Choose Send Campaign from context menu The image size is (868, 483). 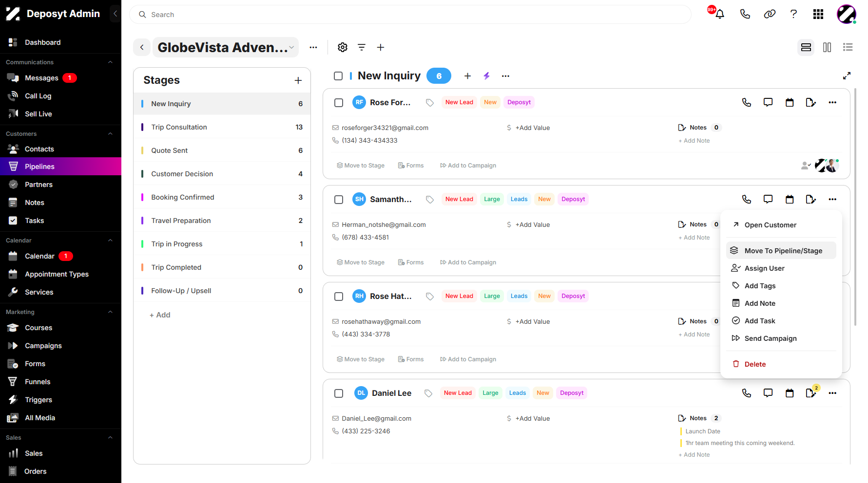point(781,338)
